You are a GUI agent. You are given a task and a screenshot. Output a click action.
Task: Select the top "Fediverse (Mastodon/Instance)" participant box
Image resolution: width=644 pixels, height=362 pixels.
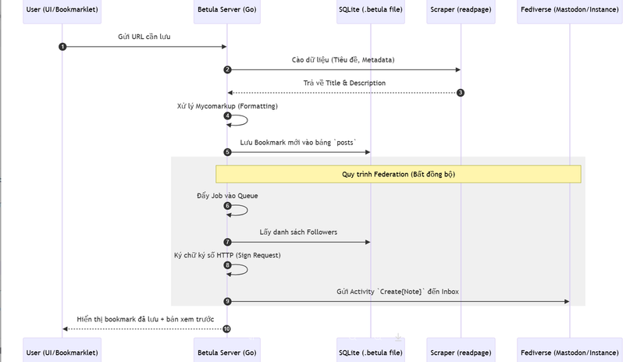coord(570,10)
